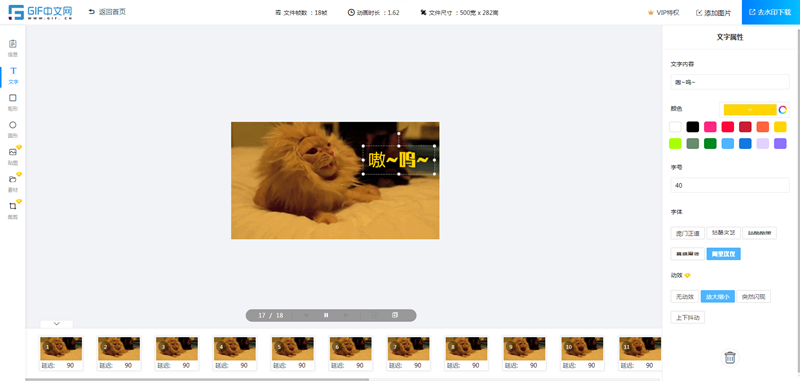
Task: Collapse the frame timeline with chevron
Action: click(x=57, y=324)
